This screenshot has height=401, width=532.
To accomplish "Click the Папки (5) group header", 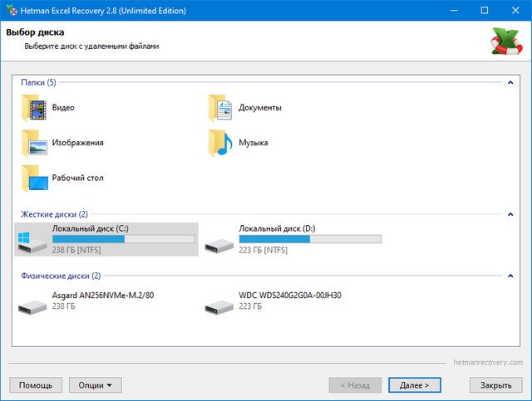I will point(38,82).
